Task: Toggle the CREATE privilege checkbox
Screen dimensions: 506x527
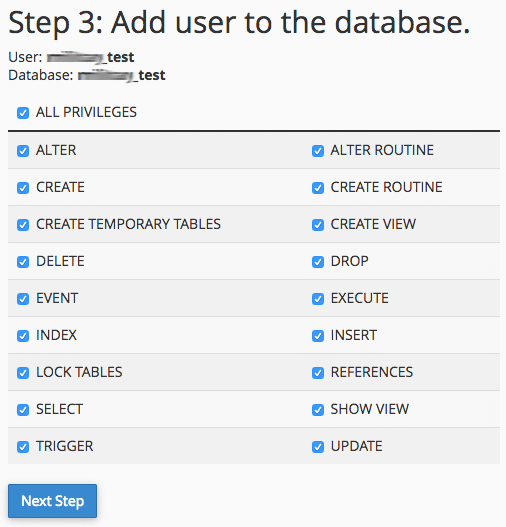Action: pos(23,188)
